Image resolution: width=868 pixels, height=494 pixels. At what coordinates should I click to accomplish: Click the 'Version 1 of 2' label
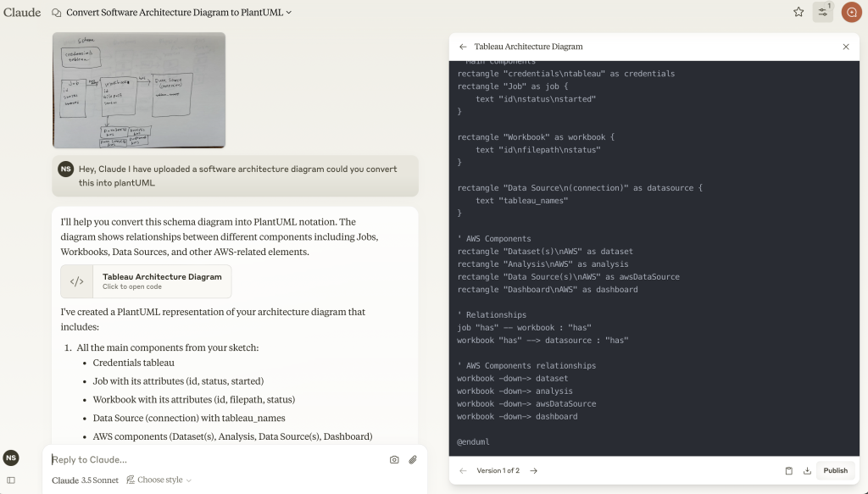pyautogui.click(x=498, y=471)
